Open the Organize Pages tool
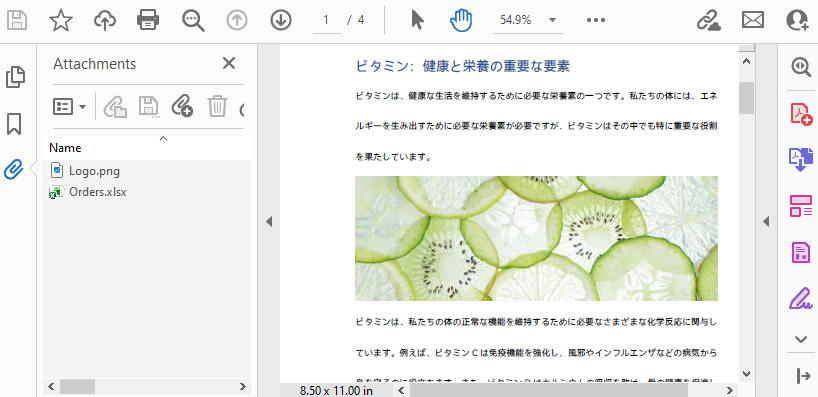 (x=801, y=206)
